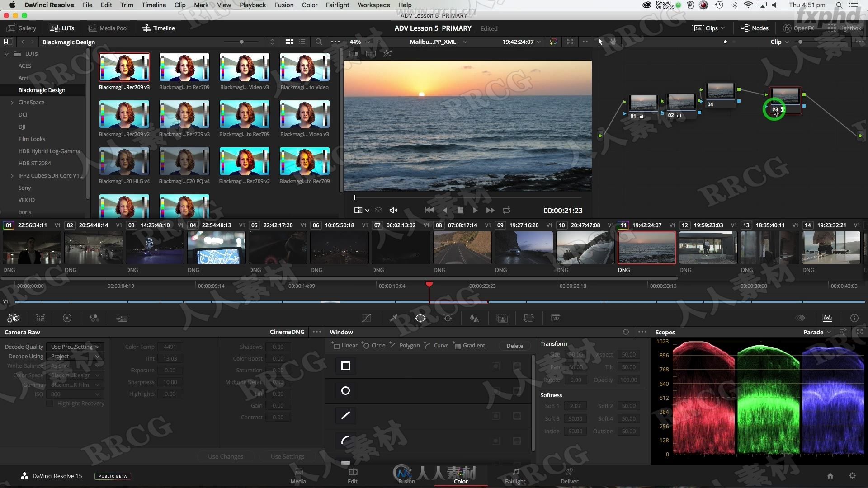Toggle the Media Pool panel button
The height and width of the screenshot is (488, 868).
tap(108, 28)
